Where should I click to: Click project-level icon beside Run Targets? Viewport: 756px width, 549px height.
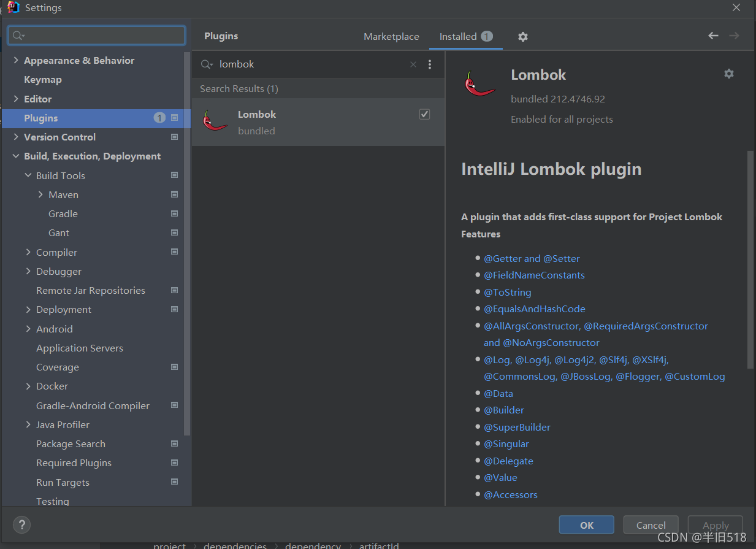174,482
